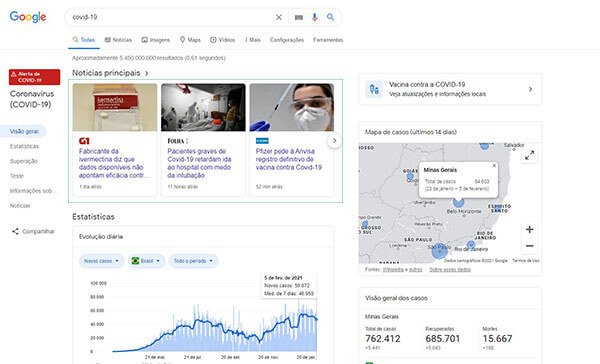Select the Todas tab
The width and height of the screenshot is (600, 364).
coord(83,40)
